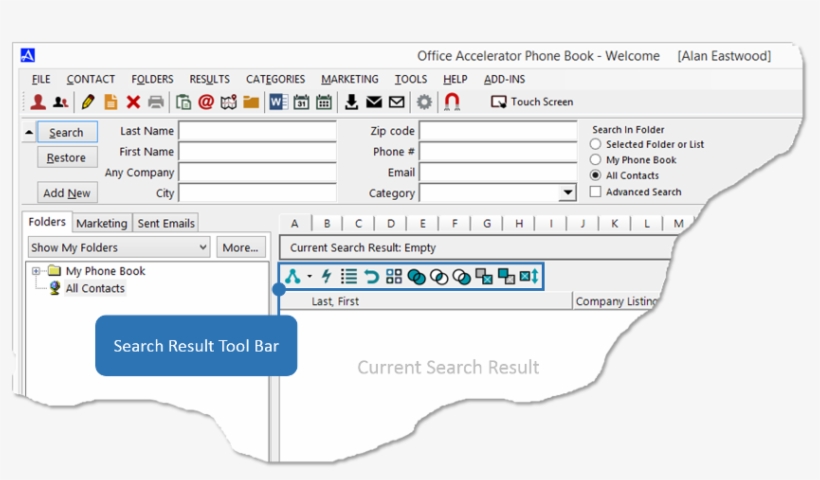820x480 pixels.
Task: Click the calendar month grid icon
Action: click(x=324, y=102)
